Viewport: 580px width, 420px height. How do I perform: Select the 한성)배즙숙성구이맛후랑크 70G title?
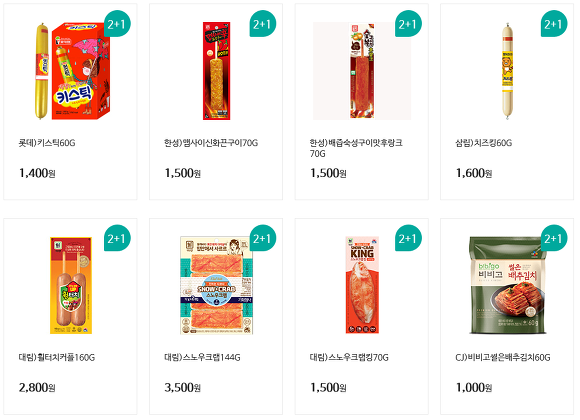(356, 148)
